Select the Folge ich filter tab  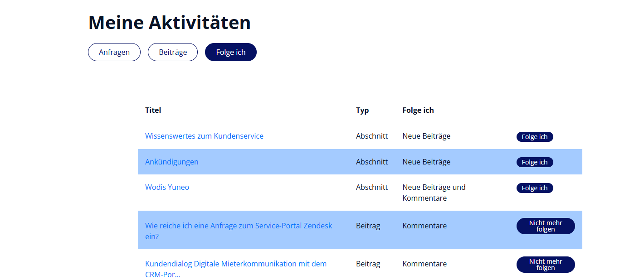231,52
